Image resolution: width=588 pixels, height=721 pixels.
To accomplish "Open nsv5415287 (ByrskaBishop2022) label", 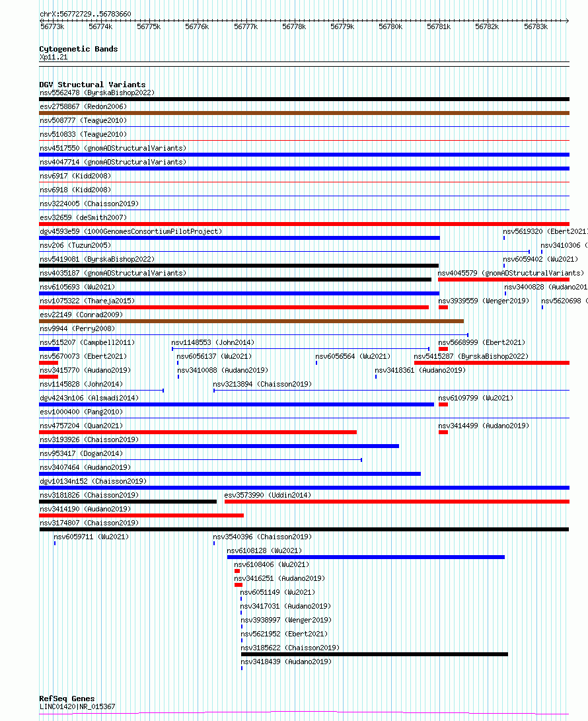I will [x=471, y=356].
